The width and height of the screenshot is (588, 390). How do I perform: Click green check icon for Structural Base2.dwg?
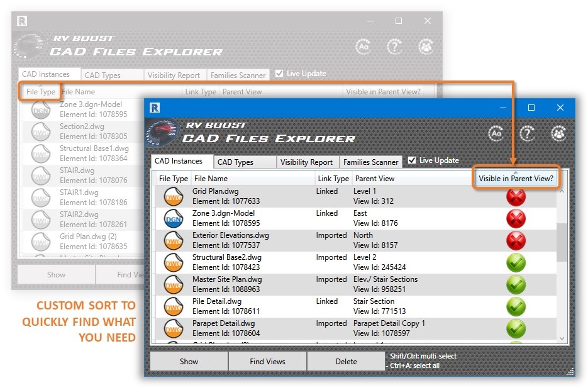516,263
